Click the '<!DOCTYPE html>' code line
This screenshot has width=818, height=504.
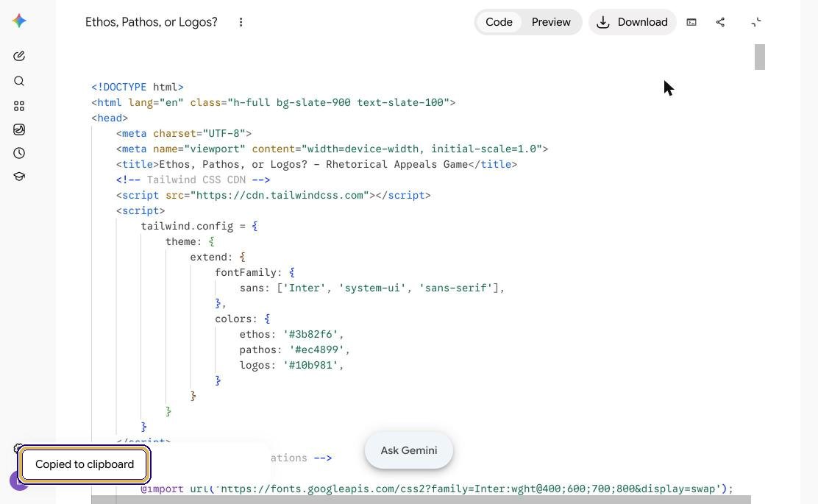pos(138,87)
